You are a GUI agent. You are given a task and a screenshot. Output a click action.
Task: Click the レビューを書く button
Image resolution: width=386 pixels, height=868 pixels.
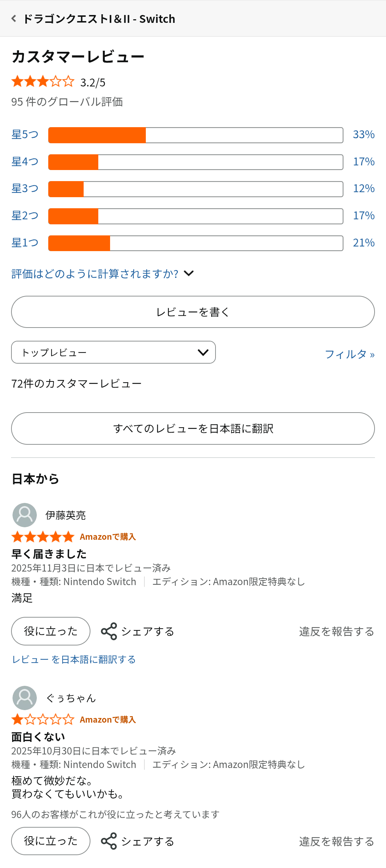coord(193,312)
